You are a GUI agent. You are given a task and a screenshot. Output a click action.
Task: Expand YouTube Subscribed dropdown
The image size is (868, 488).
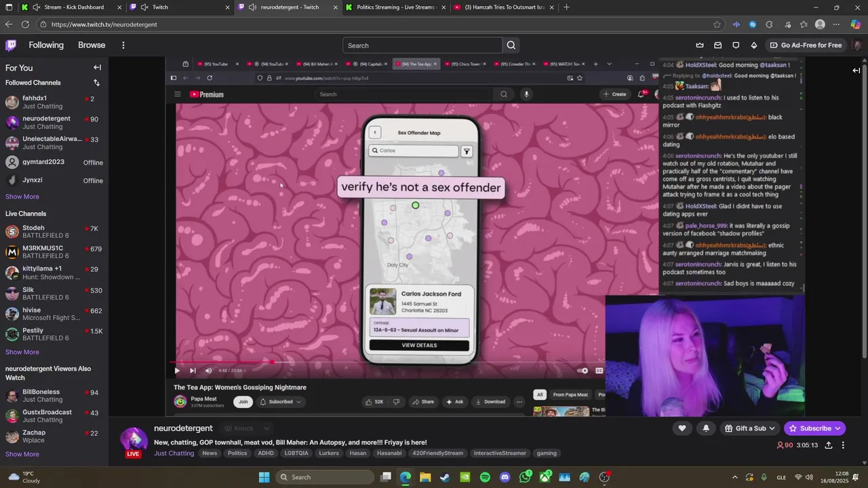(298, 402)
